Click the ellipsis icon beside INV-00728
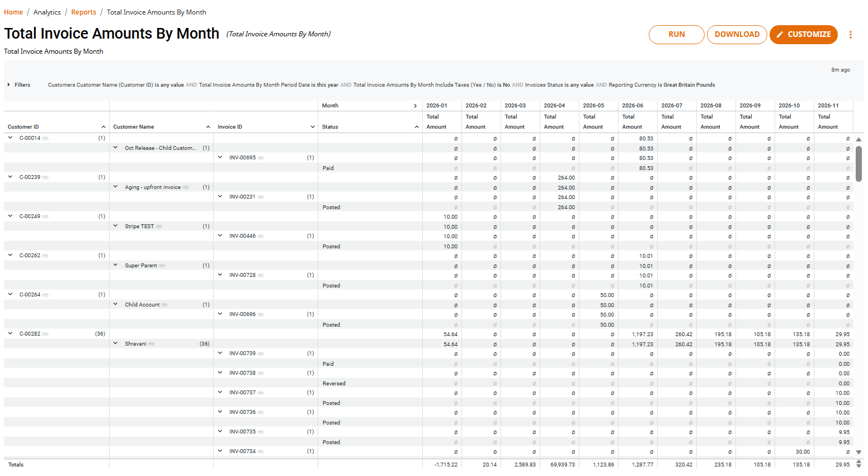The height and width of the screenshot is (476, 868). pyautogui.click(x=261, y=275)
